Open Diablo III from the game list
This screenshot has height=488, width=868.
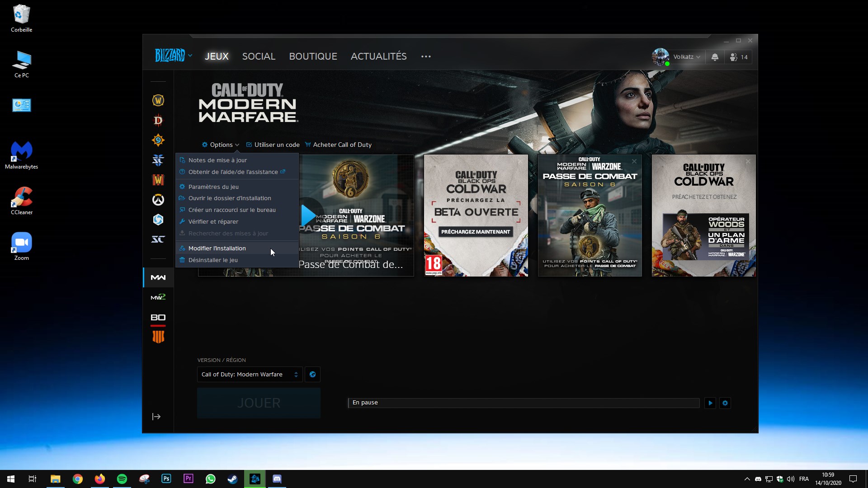[x=158, y=120]
